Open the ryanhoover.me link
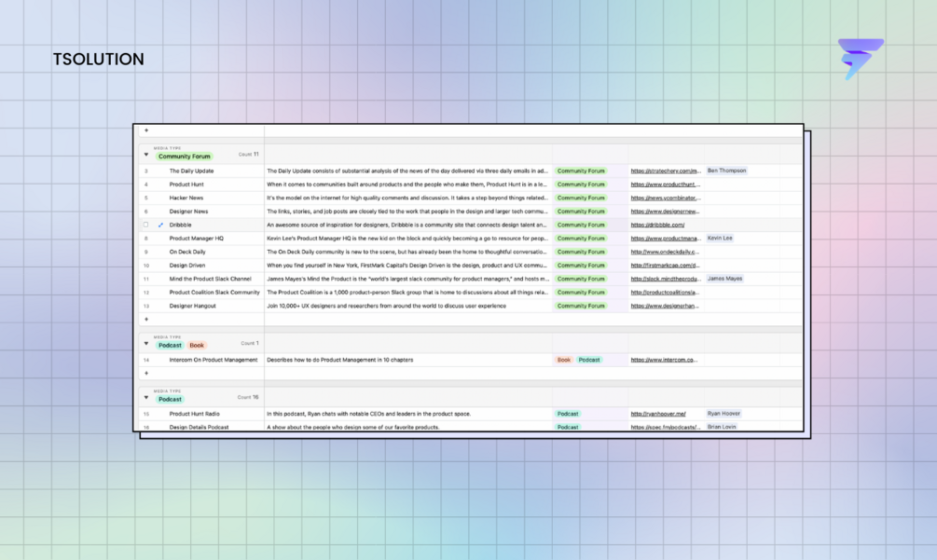Viewport: 937px width, 560px height. (x=658, y=414)
